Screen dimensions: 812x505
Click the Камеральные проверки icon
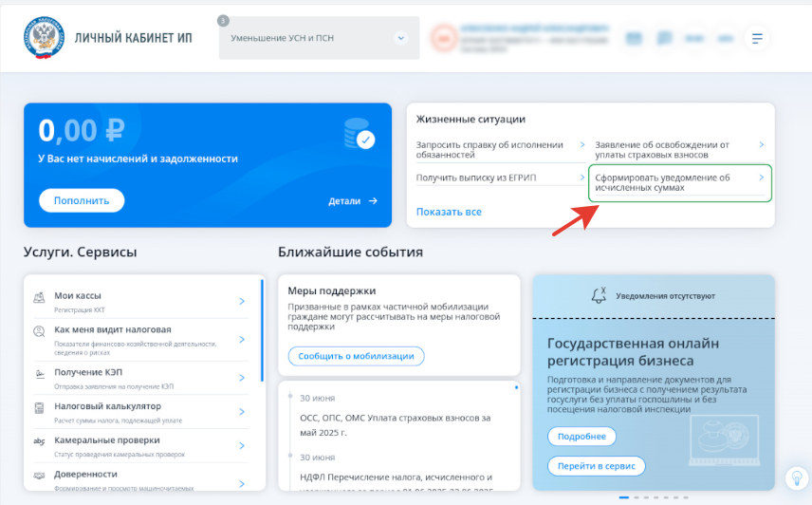(x=39, y=441)
